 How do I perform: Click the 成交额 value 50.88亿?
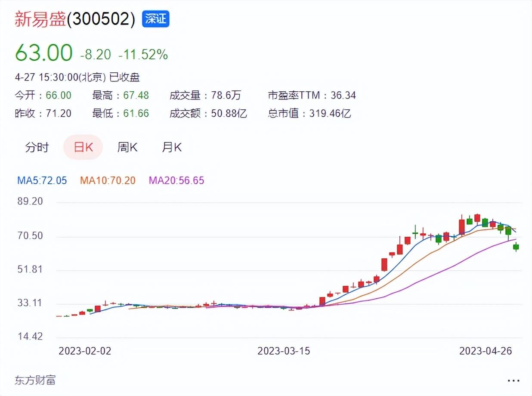click(x=229, y=113)
